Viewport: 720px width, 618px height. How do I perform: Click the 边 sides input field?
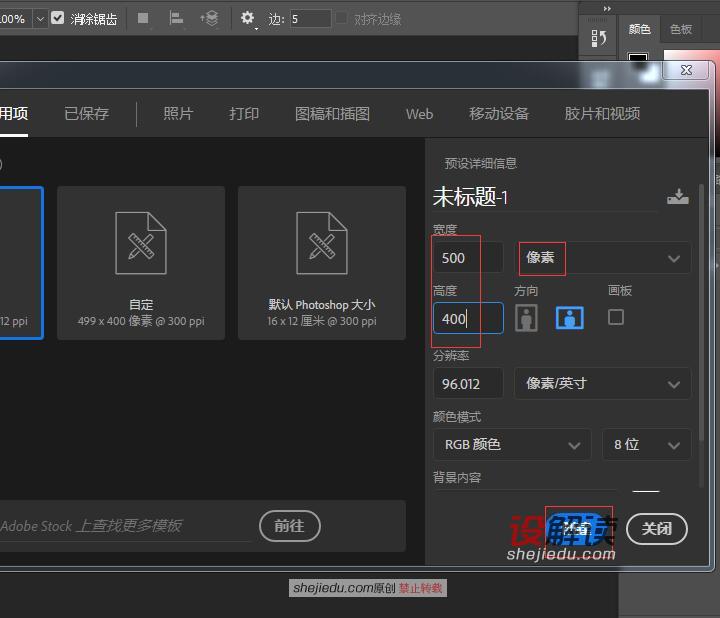310,19
